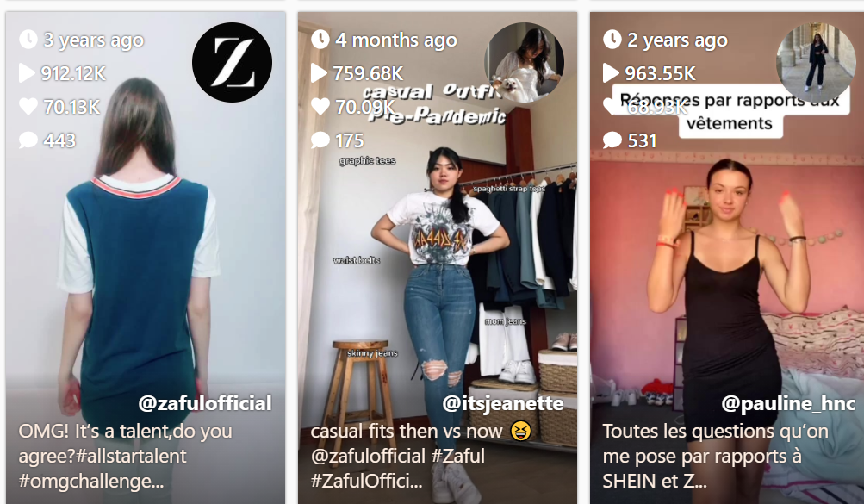
Task: Click the play icon beside 759.68K views
Action: pyautogui.click(x=319, y=73)
